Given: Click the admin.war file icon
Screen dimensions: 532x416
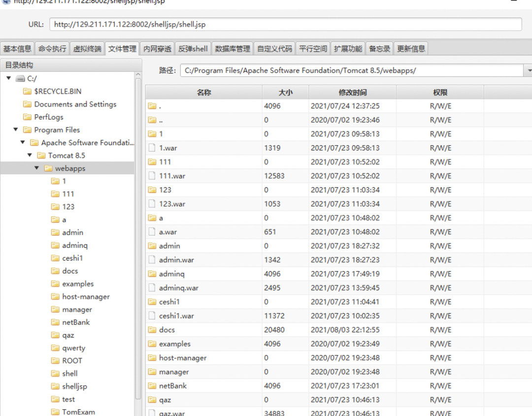Looking at the screenshot, I should pos(152,260).
